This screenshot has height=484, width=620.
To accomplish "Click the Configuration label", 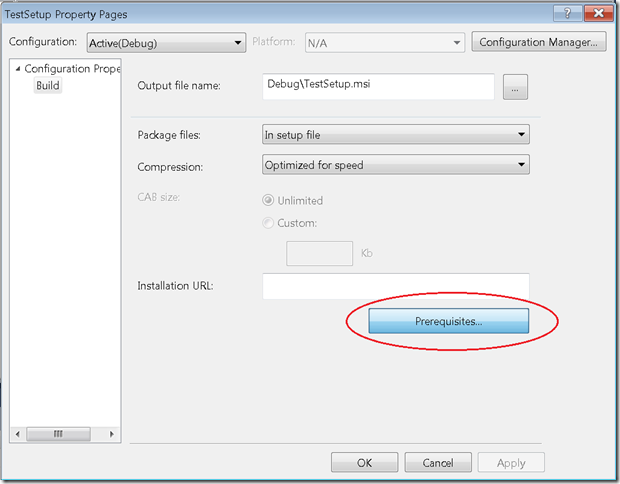I will point(43,42).
